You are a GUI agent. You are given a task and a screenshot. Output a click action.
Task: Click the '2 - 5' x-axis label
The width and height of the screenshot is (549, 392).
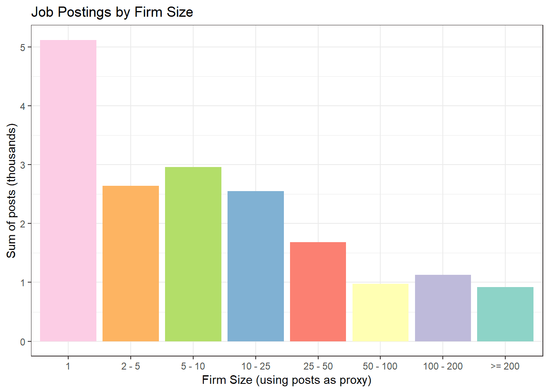(131, 366)
